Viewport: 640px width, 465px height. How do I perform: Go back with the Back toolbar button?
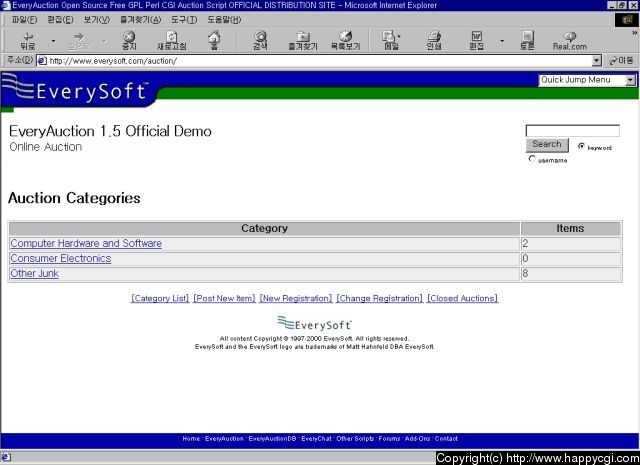(x=28, y=40)
